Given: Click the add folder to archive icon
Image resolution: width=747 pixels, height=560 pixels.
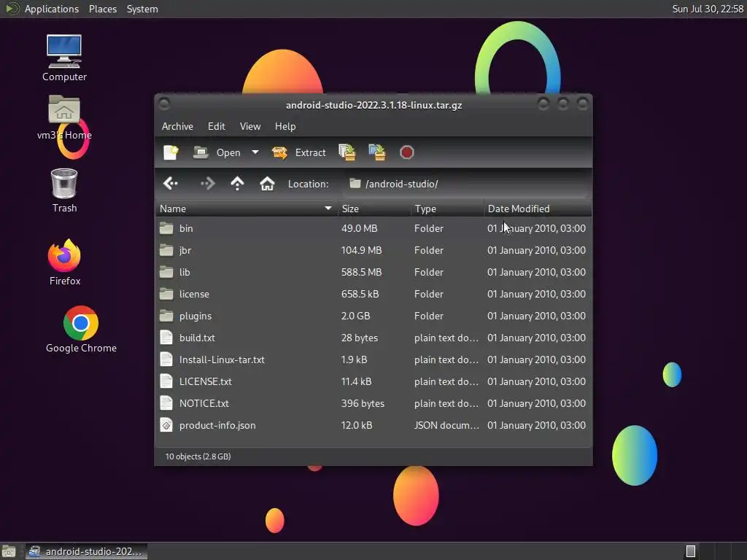Looking at the screenshot, I should coord(377,152).
